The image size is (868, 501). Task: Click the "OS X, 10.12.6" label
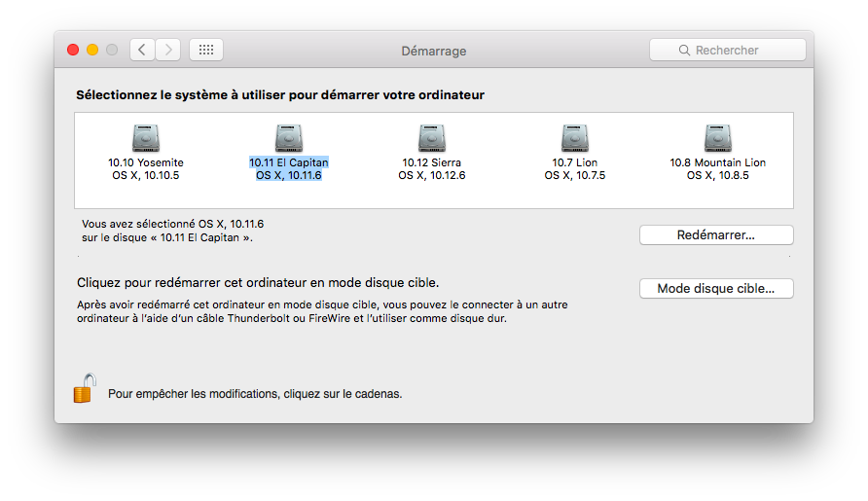(x=432, y=175)
